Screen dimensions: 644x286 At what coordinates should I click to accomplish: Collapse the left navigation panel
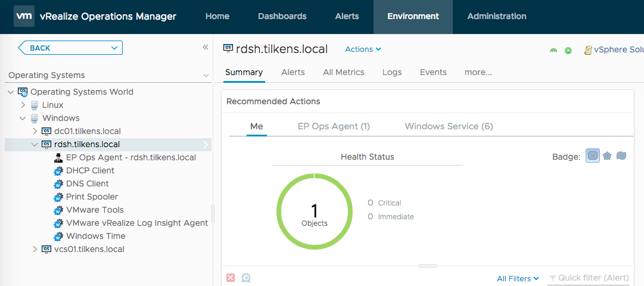coord(205,47)
